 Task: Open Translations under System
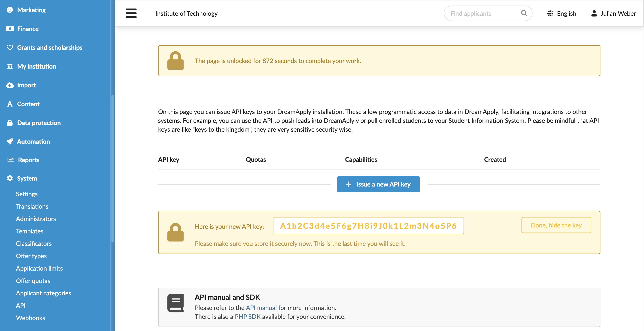(x=32, y=206)
